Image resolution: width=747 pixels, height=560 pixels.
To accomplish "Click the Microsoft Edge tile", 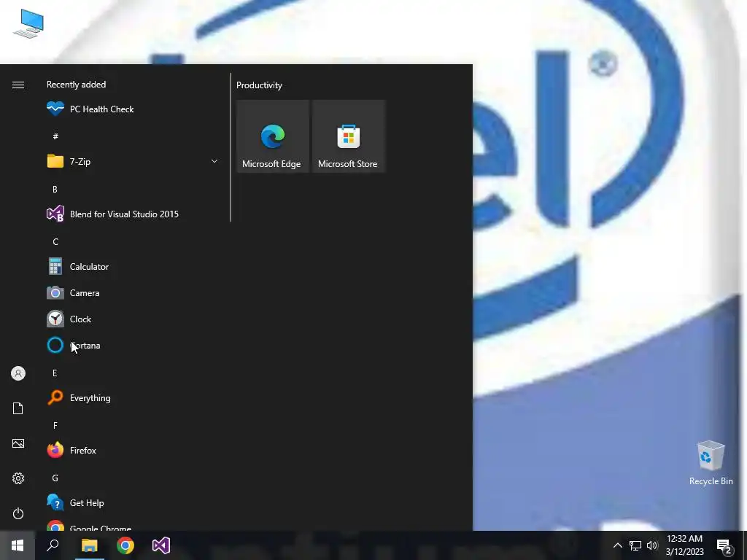I will [273, 136].
